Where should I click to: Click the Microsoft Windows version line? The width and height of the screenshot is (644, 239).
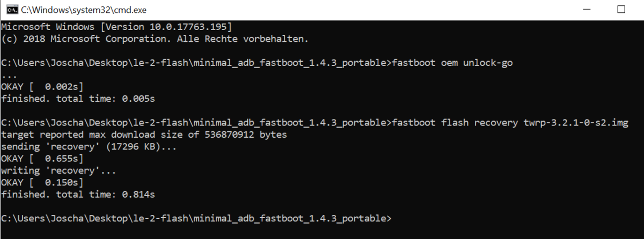(116, 27)
